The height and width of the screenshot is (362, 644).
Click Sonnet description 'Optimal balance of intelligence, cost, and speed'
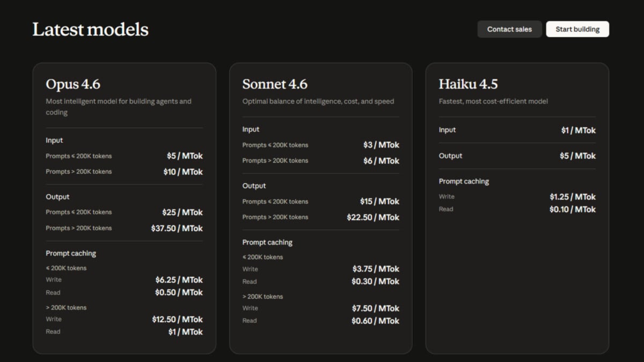pyautogui.click(x=318, y=101)
